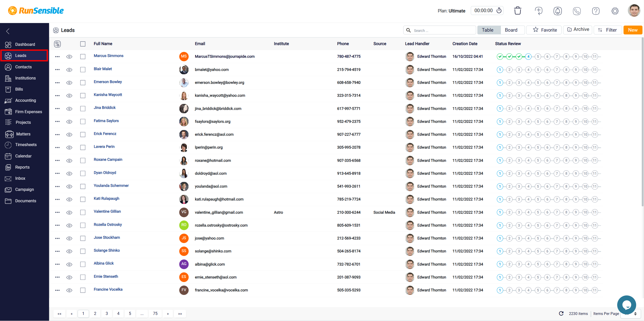Viewport: 644px width, 321px height.
Task: Toggle visibility eye icon for Marcus Simmons
Action: click(70, 57)
